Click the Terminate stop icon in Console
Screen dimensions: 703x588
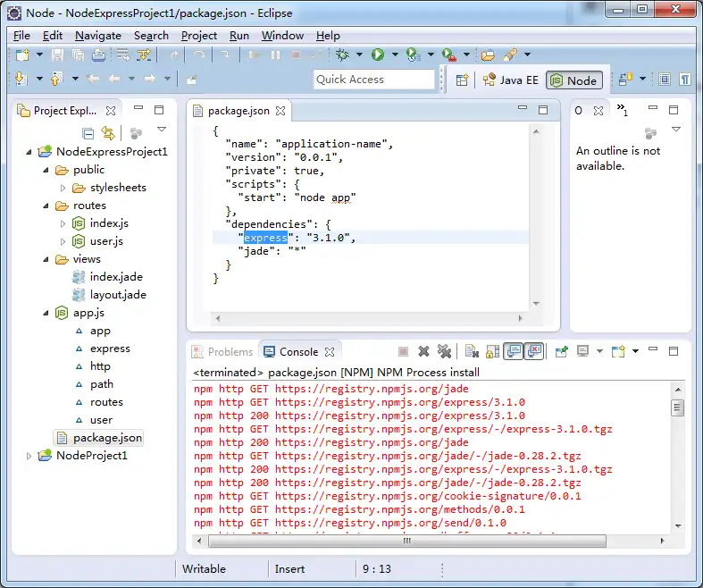click(x=403, y=351)
